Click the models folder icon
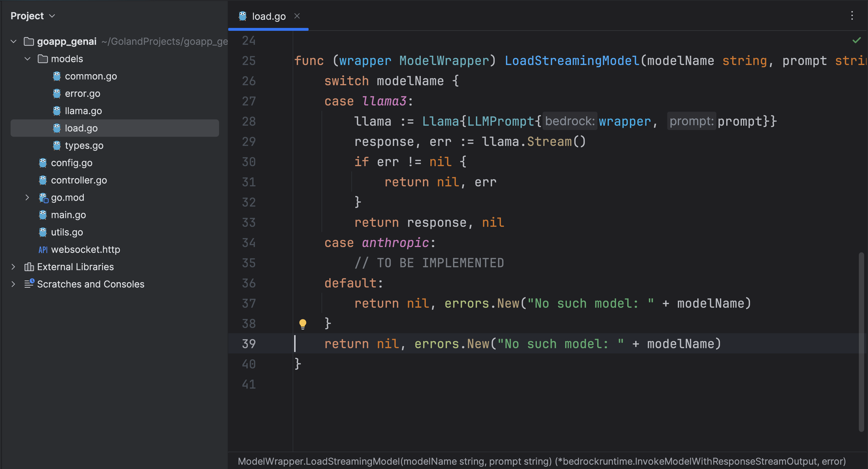 coord(43,59)
